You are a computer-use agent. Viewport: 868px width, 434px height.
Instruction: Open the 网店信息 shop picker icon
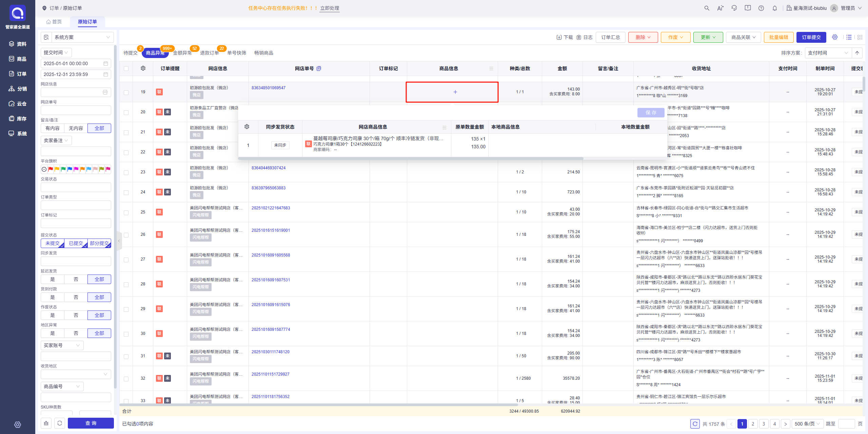(105, 92)
